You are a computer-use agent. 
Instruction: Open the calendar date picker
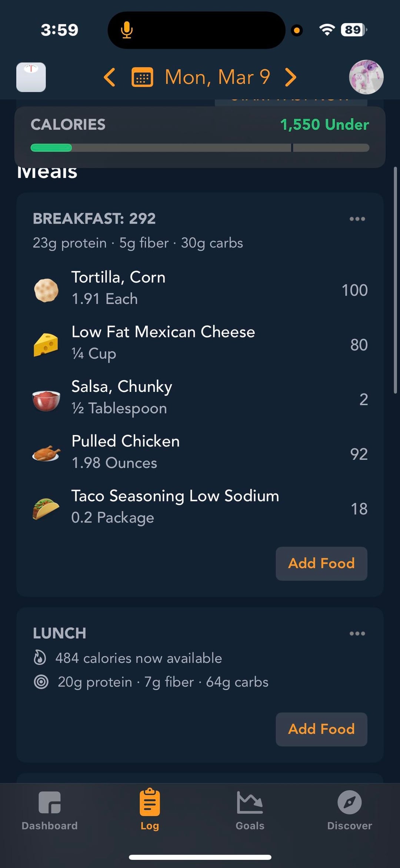point(142,77)
